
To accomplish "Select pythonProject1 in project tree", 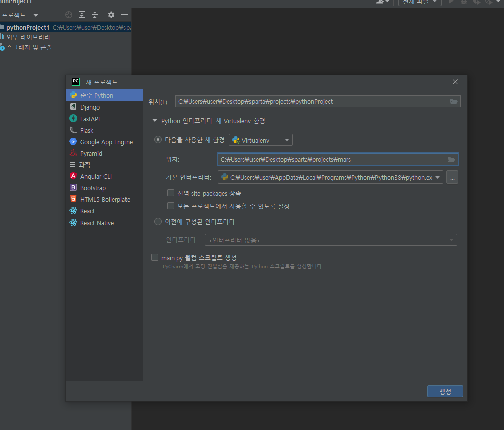I will [66, 27].
